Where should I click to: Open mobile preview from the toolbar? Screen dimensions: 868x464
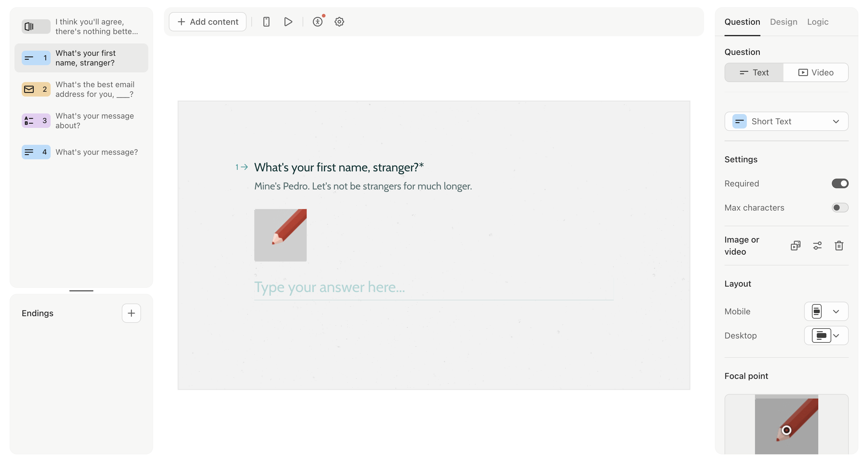coord(266,22)
